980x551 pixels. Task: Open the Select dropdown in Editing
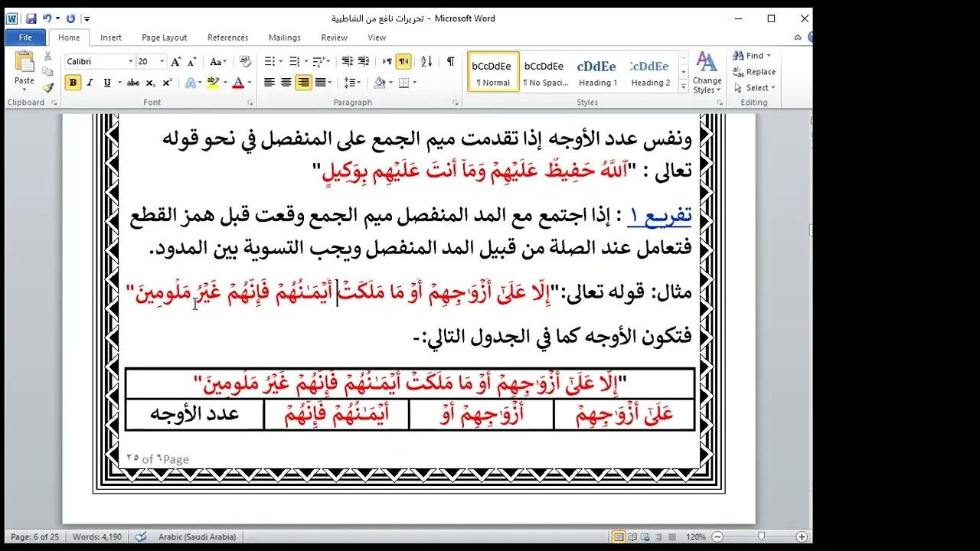(755, 88)
